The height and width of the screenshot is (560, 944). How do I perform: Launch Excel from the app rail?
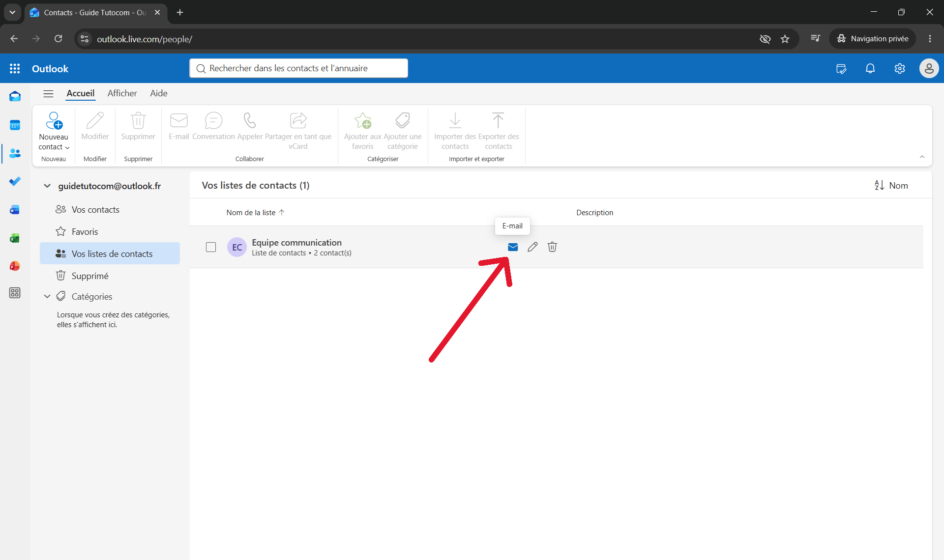[15, 238]
